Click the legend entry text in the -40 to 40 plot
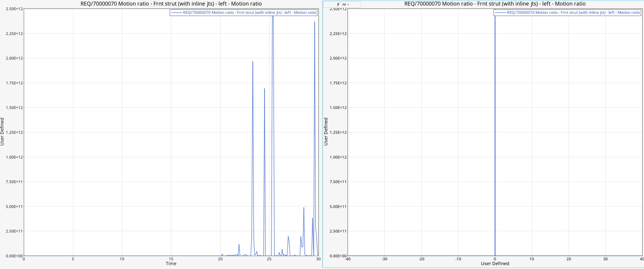This screenshot has height=269, width=644. pyautogui.click(x=573, y=13)
